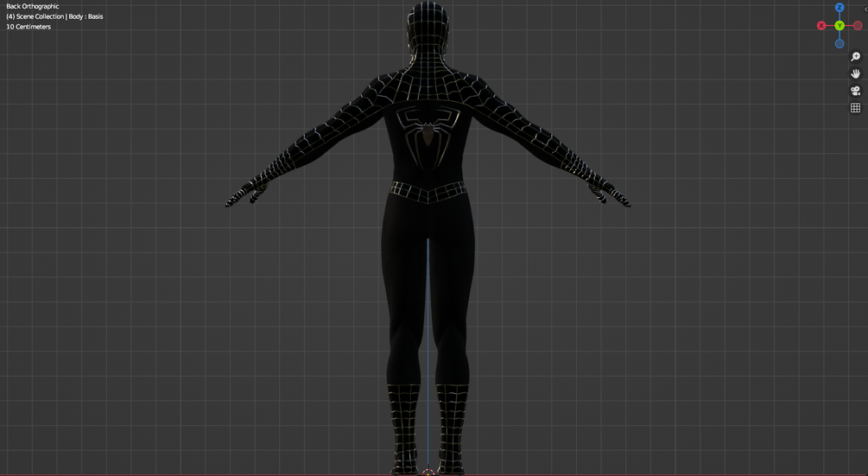Screen dimensions: 868x476
Task: Click the green Y axis gizmo handle
Action: click(x=839, y=25)
